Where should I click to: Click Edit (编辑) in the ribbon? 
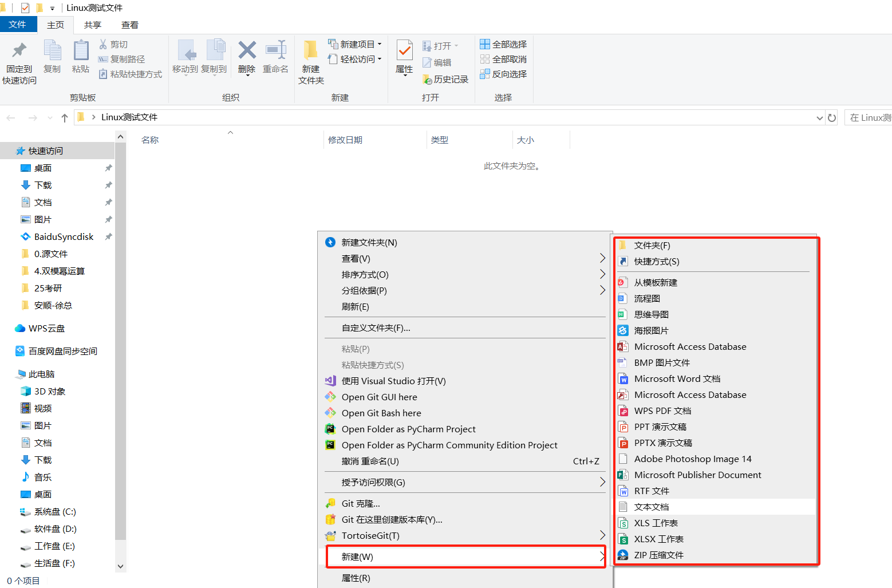pos(437,62)
